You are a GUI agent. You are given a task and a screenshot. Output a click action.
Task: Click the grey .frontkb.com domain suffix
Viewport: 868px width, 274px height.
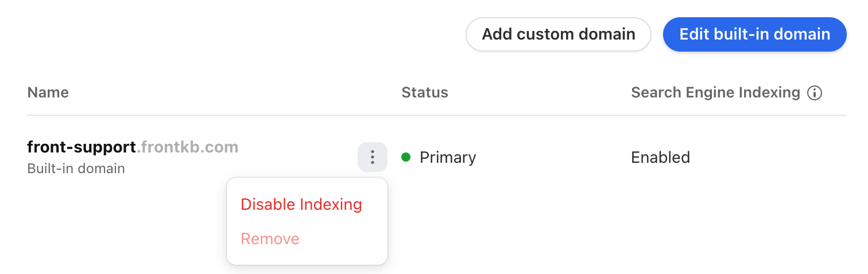(187, 147)
